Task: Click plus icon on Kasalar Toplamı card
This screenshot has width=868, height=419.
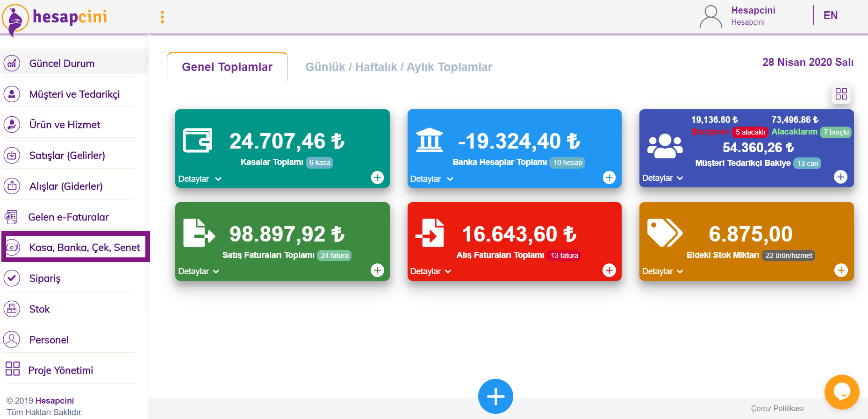Action: pyautogui.click(x=377, y=178)
